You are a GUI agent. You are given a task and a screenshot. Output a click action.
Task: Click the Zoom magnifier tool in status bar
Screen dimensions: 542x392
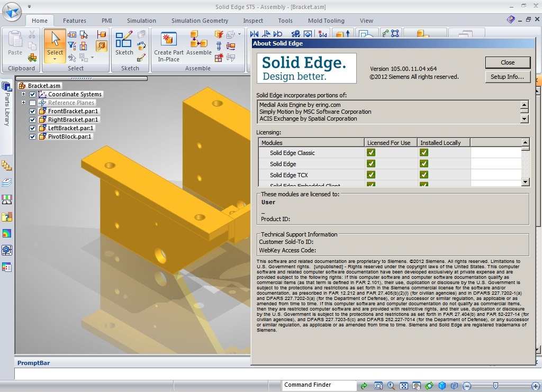tap(391, 386)
